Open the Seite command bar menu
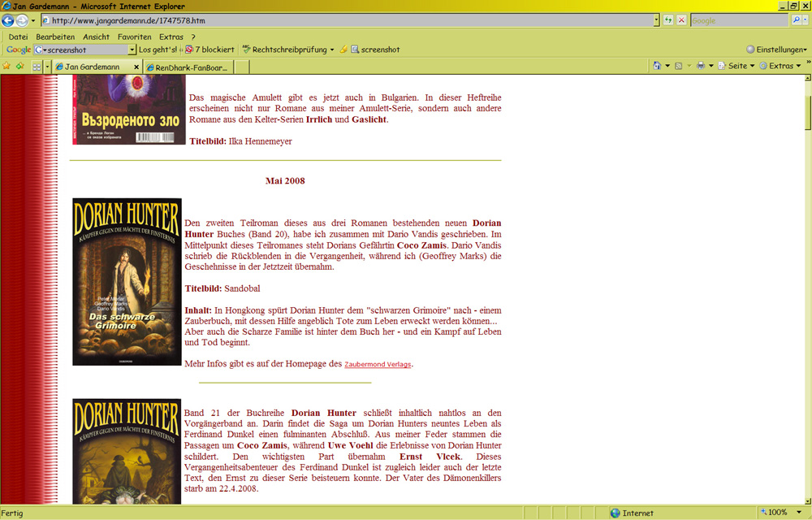812x520 pixels. click(x=736, y=66)
